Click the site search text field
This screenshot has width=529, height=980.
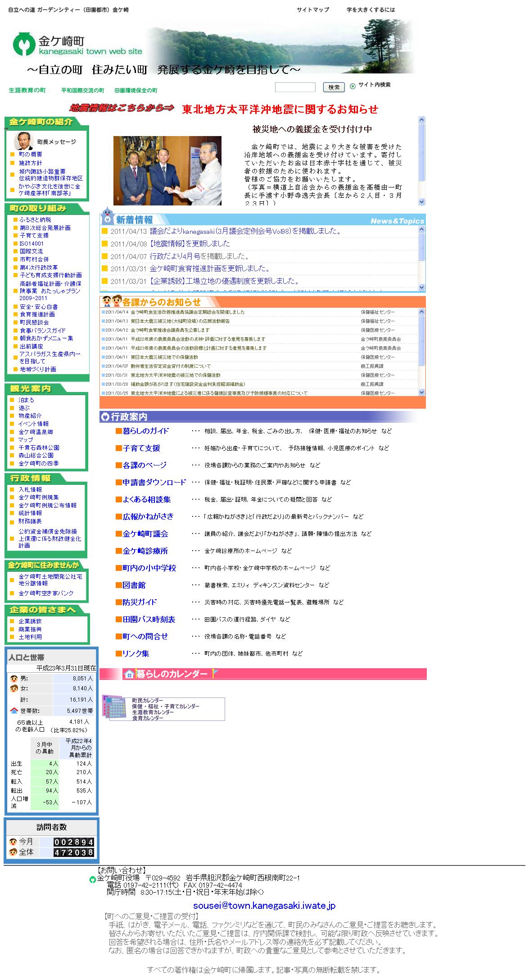[x=295, y=87]
